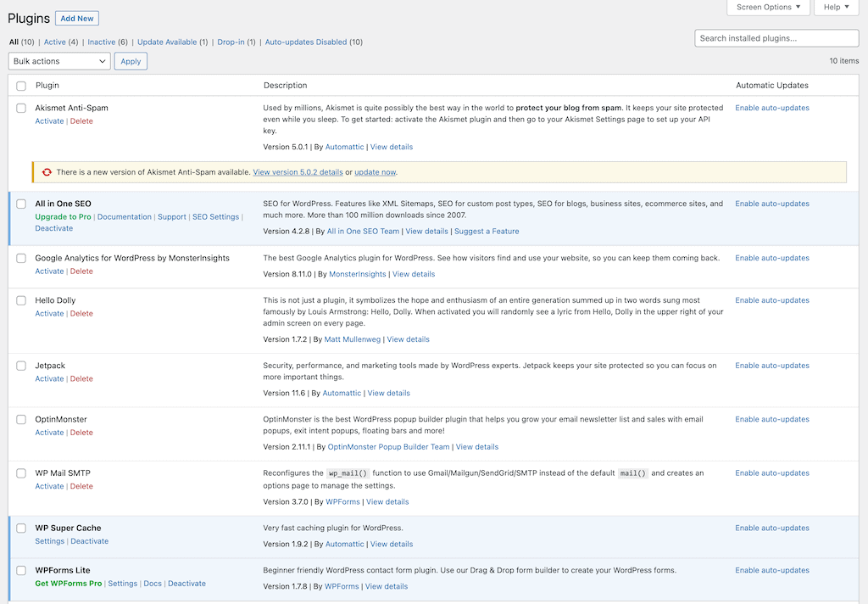Screen dimensions: 868x604
Task: Deactivate the WPForms Lite plugin
Action: tap(186, 584)
